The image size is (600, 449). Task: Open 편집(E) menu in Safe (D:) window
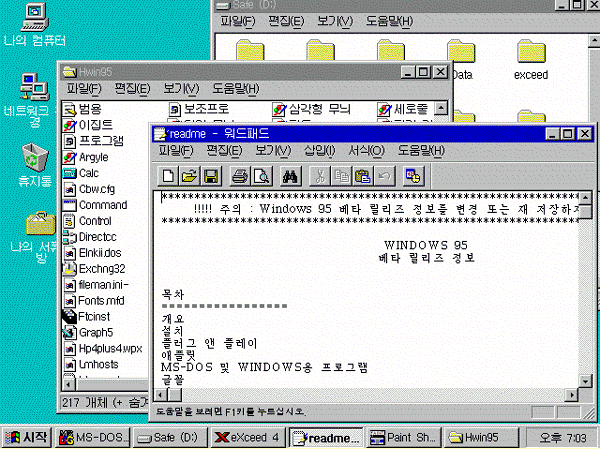coord(286,21)
